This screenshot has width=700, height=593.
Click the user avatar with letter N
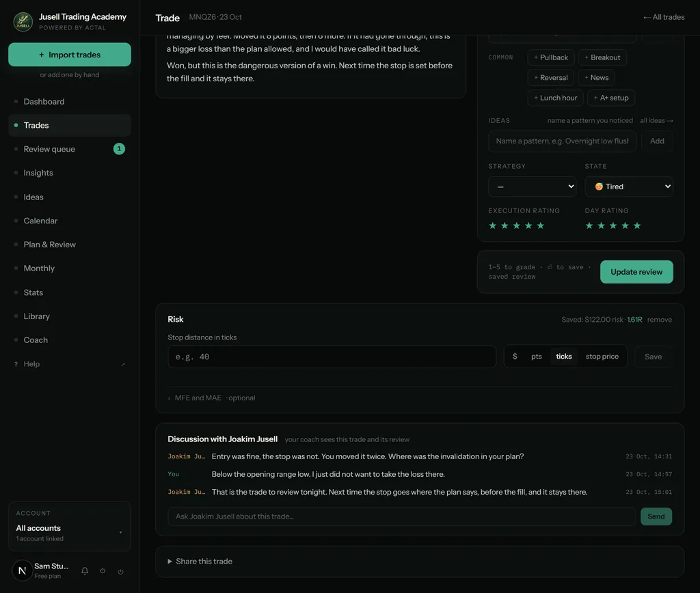point(22,570)
